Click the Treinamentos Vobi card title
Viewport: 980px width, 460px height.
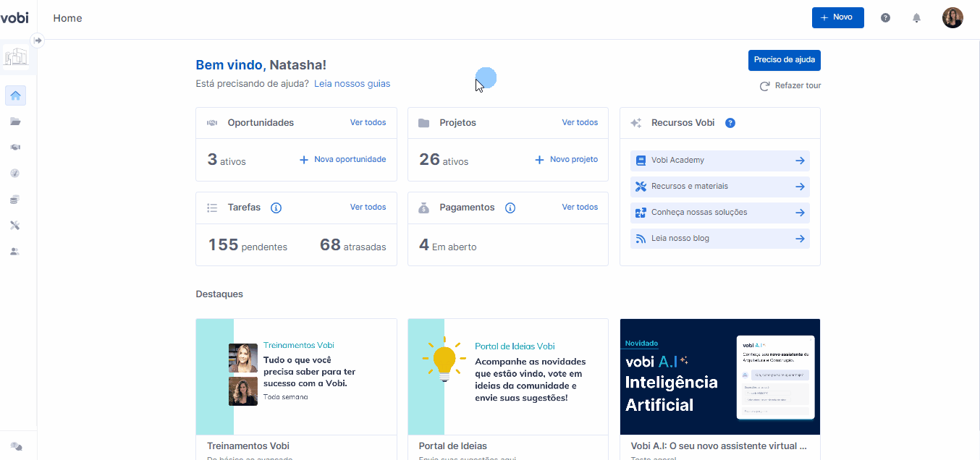pyautogui.click(x=248, y=446)
